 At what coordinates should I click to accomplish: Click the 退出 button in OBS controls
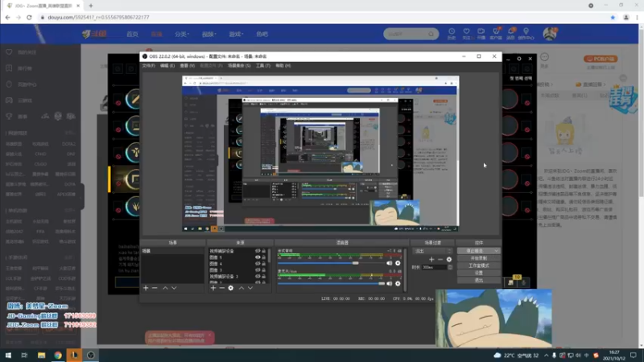point(478,280)
